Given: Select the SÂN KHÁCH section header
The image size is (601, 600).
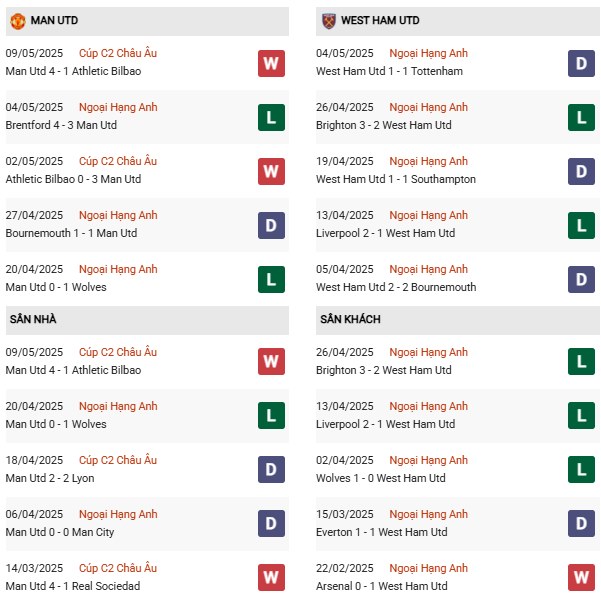Looking at the screenshot, I should click(x=350, y=320).
